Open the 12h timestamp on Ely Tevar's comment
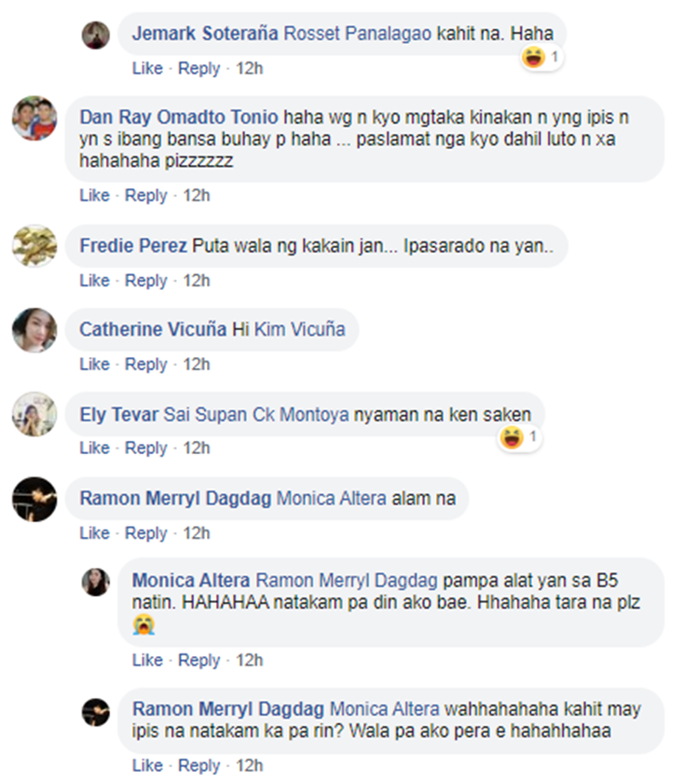The image size is (699, 784). point(197,447)
